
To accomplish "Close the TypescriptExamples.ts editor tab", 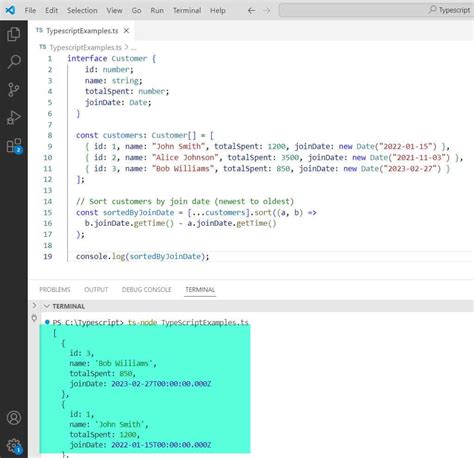I will (126, 31).
